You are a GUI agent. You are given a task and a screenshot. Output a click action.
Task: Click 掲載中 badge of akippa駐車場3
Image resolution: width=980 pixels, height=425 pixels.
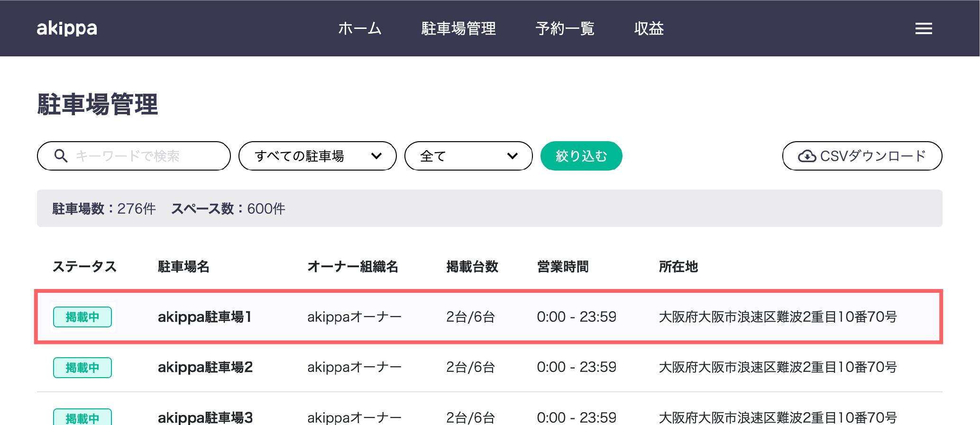pyautogui.click(x=82, y=417)
